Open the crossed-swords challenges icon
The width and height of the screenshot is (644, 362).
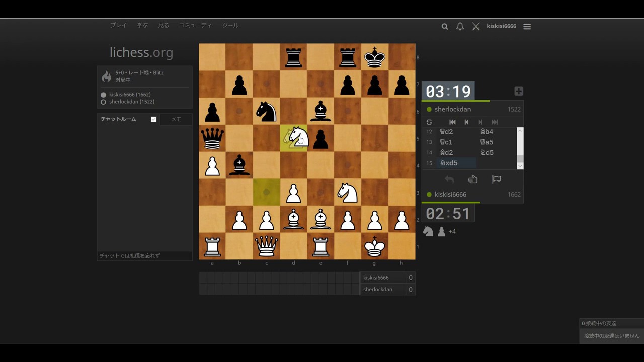point(476,26)
